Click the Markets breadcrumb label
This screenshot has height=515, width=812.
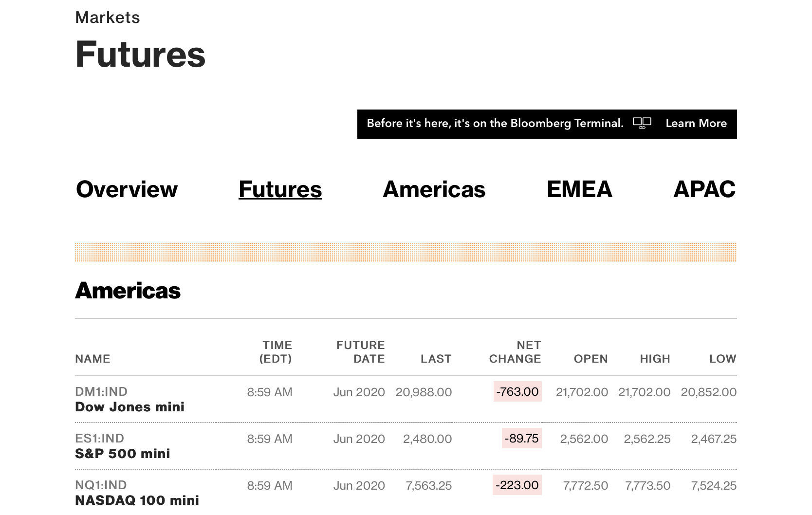(108, 18)
